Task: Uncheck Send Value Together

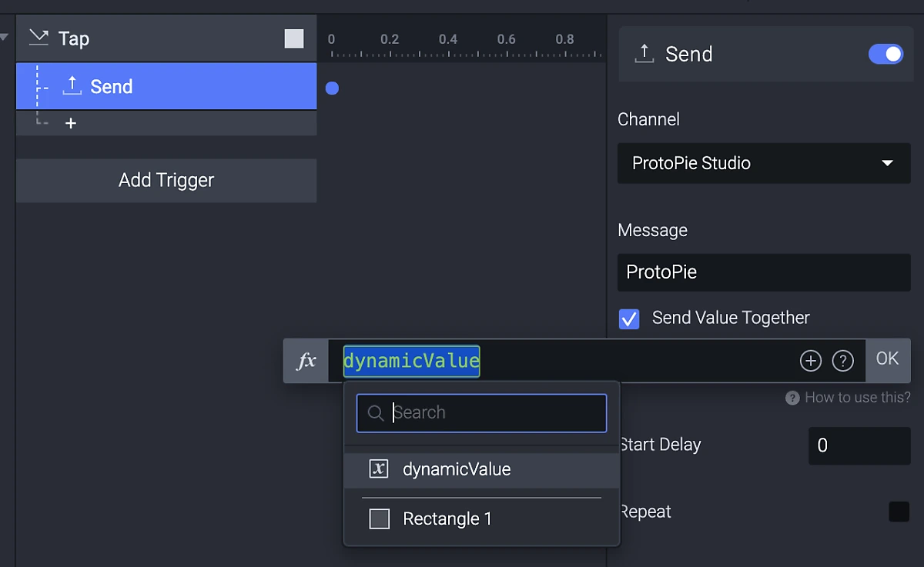Action: click(629, 319)
